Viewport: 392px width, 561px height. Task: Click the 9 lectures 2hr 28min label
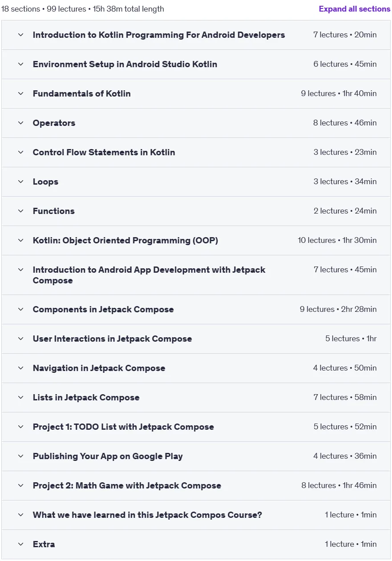tap(338, 309)
